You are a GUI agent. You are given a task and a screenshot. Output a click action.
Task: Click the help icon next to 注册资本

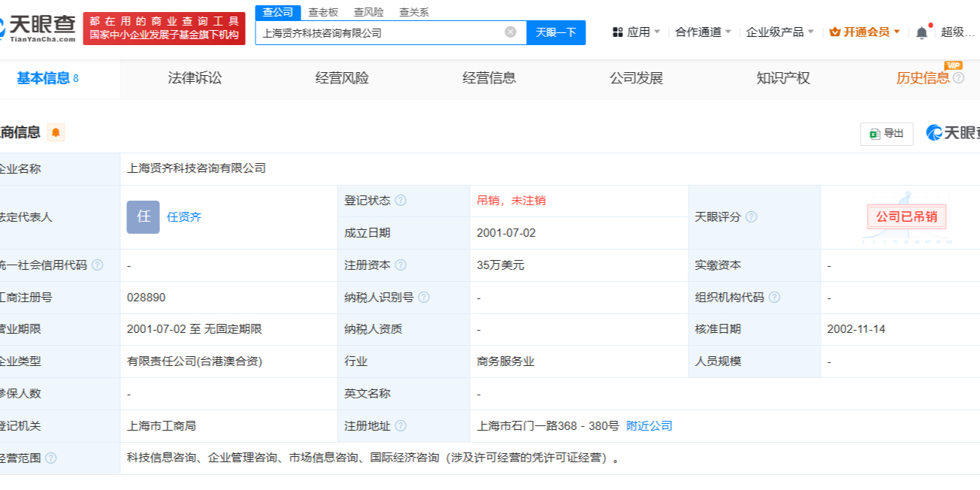pyautogui.click(x=401, y=265)
